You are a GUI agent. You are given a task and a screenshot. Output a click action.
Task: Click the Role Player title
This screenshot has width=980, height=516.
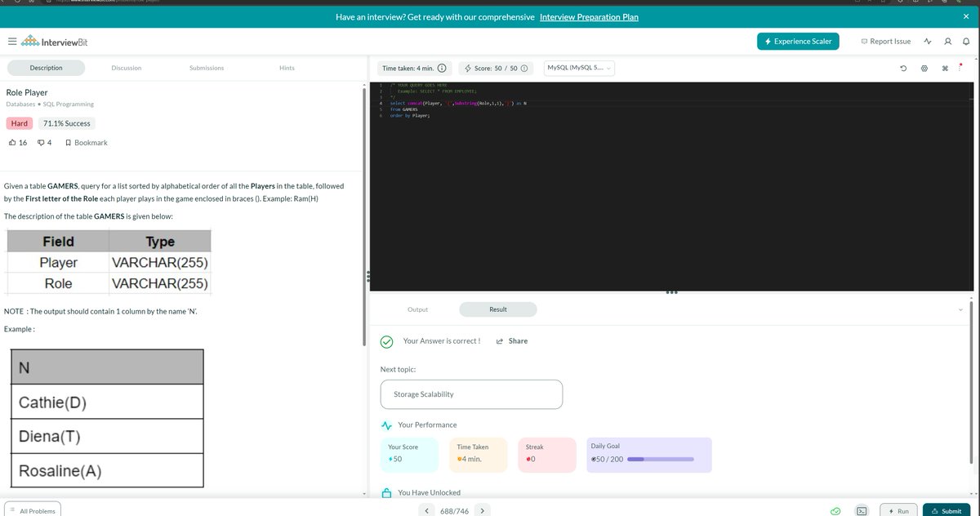point(27,93)
